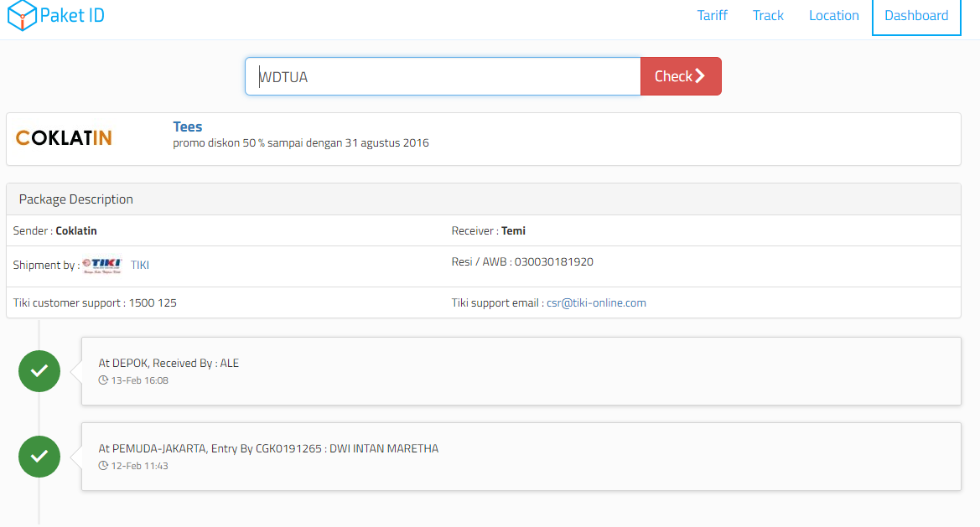Select the Receiver : Temi text

point(488,231)
